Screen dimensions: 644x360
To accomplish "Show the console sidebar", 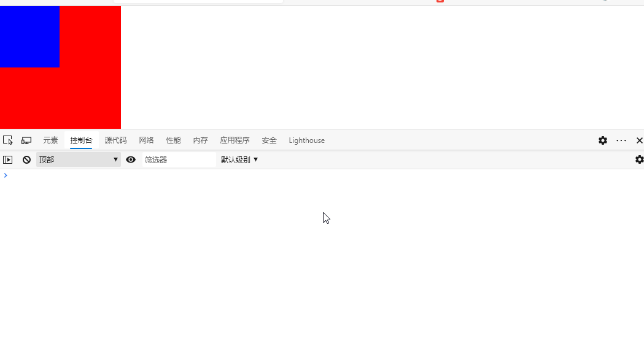I will (x=8, y=159).
